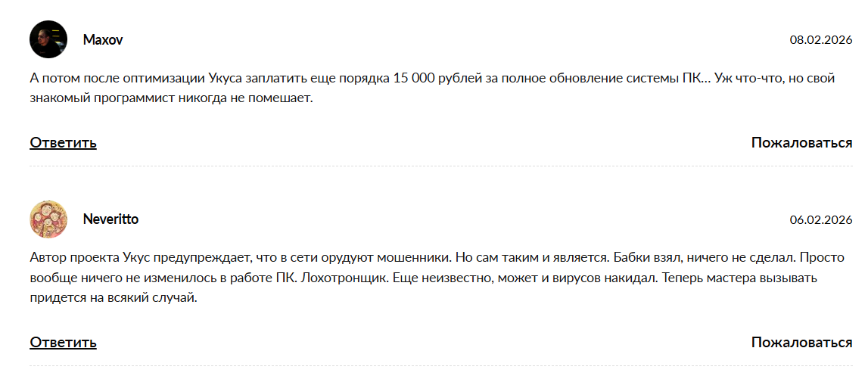Click the 06.02.2026 comment date
The image size is (868, 379).
click(821, 220)
